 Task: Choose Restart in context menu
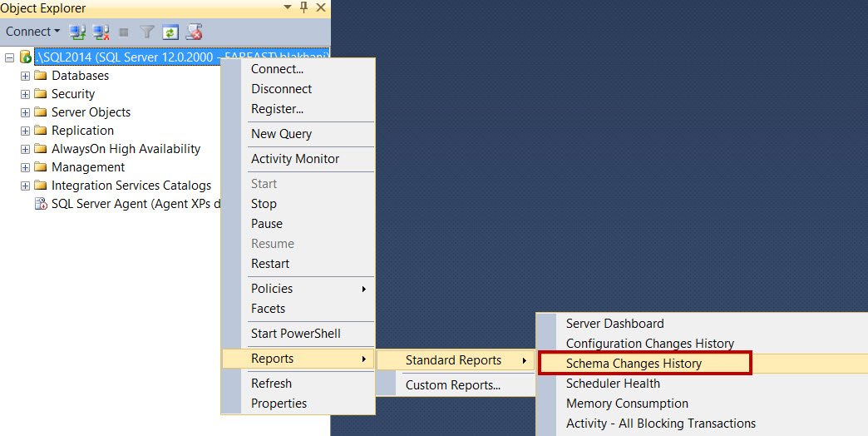point(298,264)
